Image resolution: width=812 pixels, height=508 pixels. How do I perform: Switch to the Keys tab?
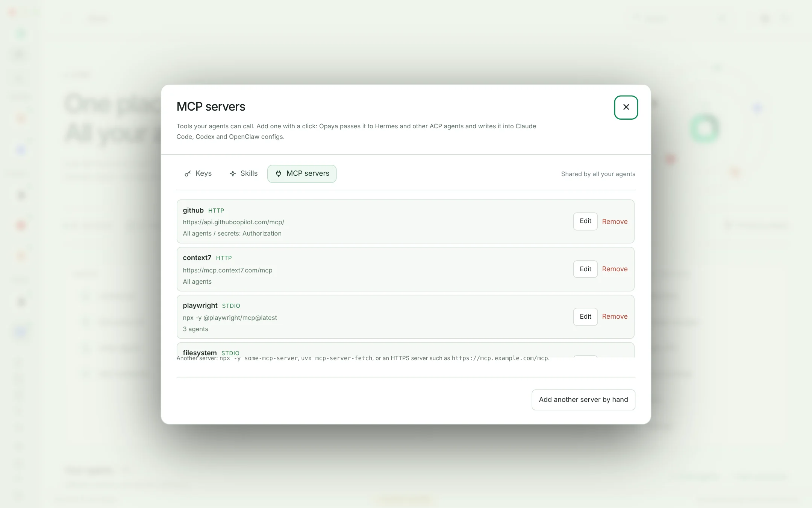[x=198, y=173]
